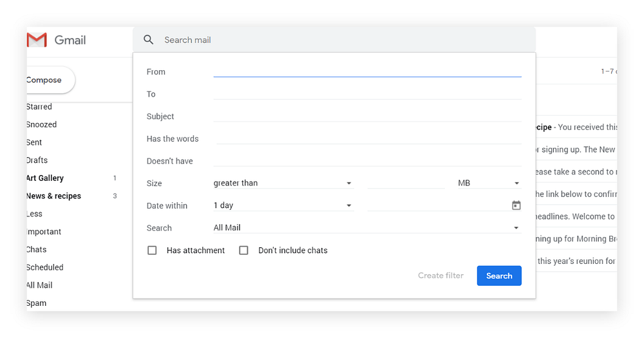Open All Mail in the sidebar

point(39,285)
